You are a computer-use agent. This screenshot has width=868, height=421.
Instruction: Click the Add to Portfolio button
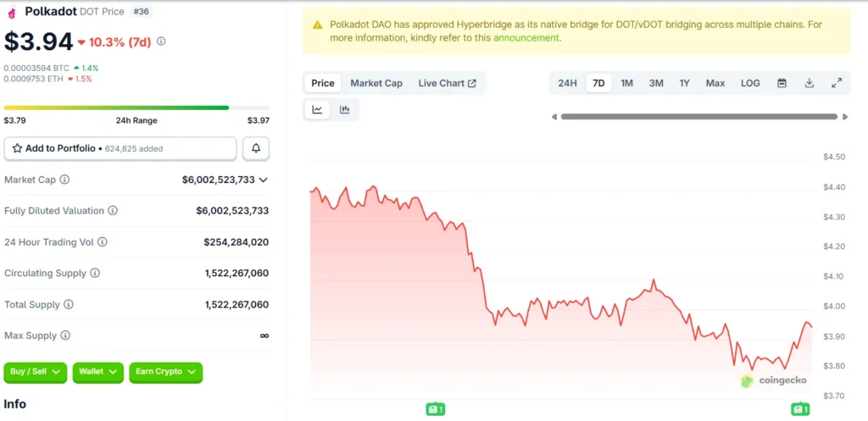coord(120,148)
